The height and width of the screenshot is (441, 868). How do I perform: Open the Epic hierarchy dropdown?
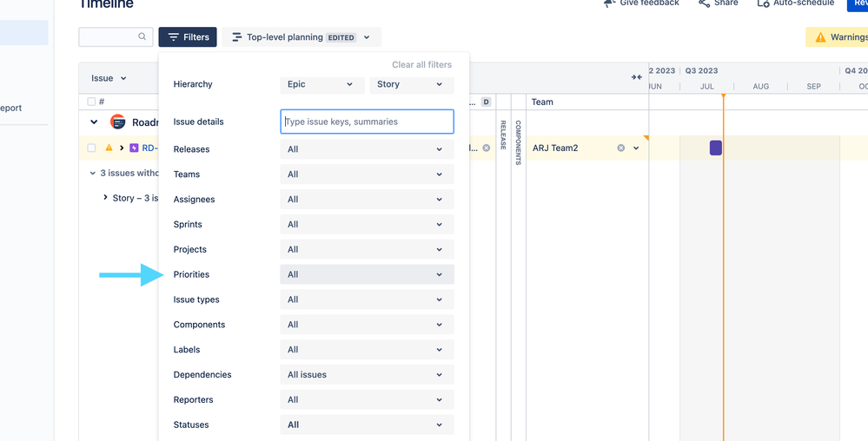tap(322, 84)
